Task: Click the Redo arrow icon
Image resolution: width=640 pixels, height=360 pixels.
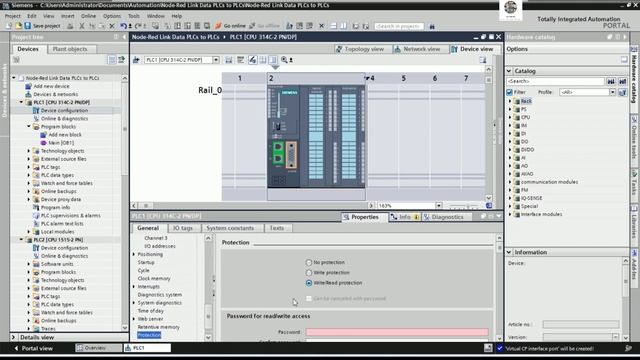Action: coord(138,26)
